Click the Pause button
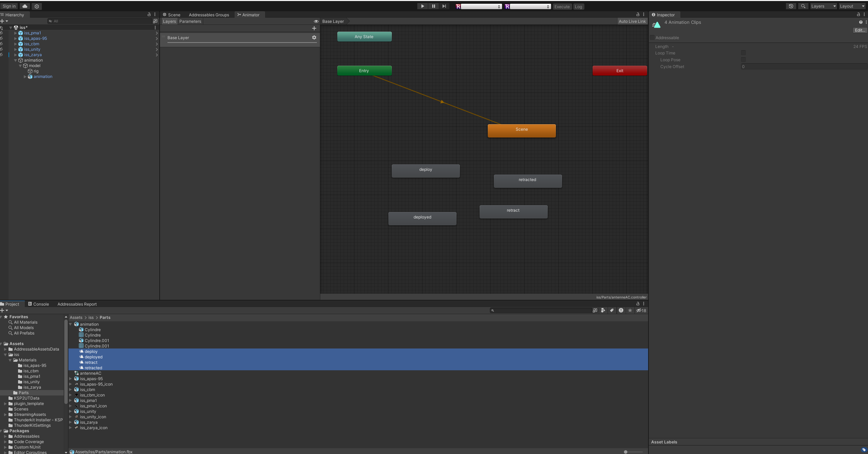 (x=433, y=6)
